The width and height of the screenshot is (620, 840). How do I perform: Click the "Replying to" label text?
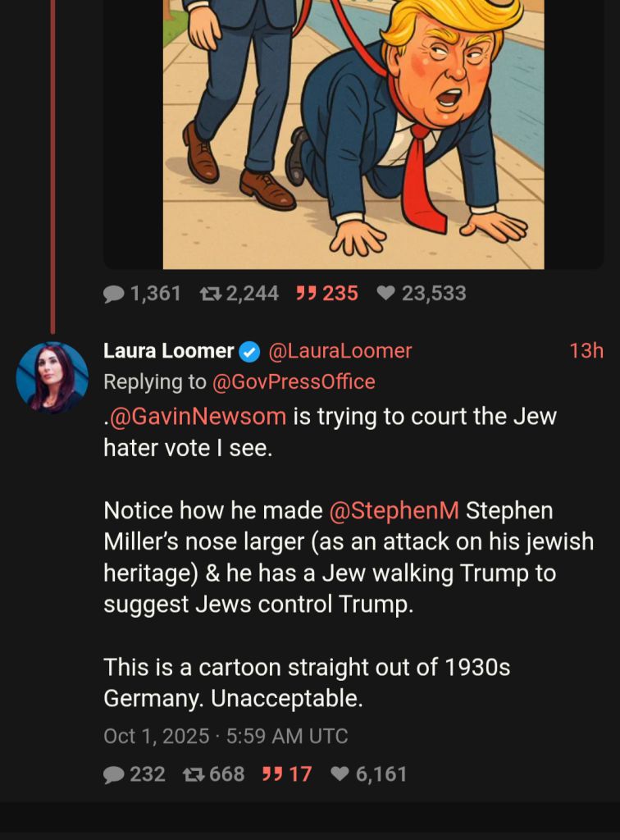[155, 381]
